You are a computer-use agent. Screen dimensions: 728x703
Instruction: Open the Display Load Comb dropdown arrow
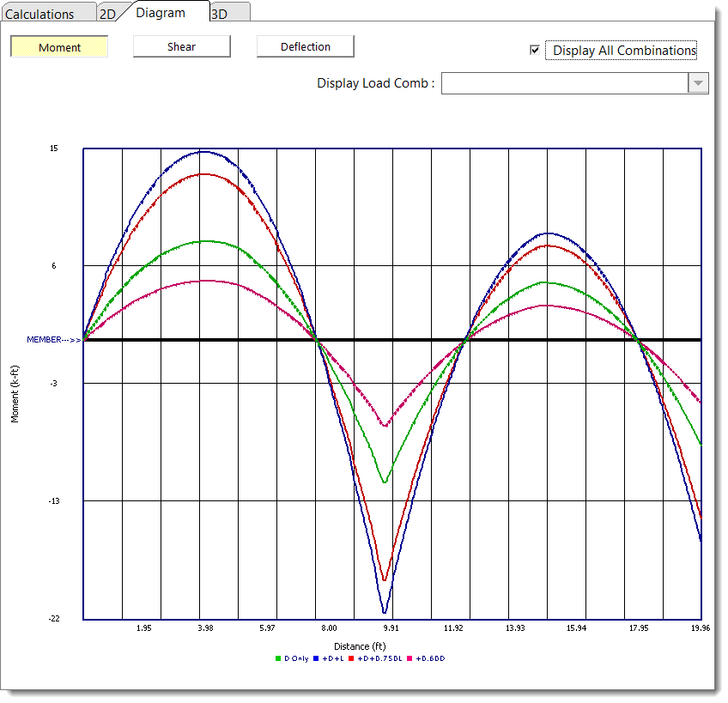tap(699, 83)
